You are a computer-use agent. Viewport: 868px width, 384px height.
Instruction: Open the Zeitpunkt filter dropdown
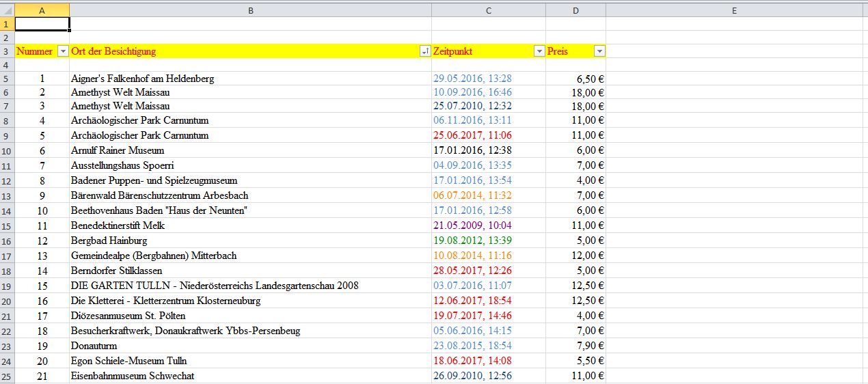539,51
